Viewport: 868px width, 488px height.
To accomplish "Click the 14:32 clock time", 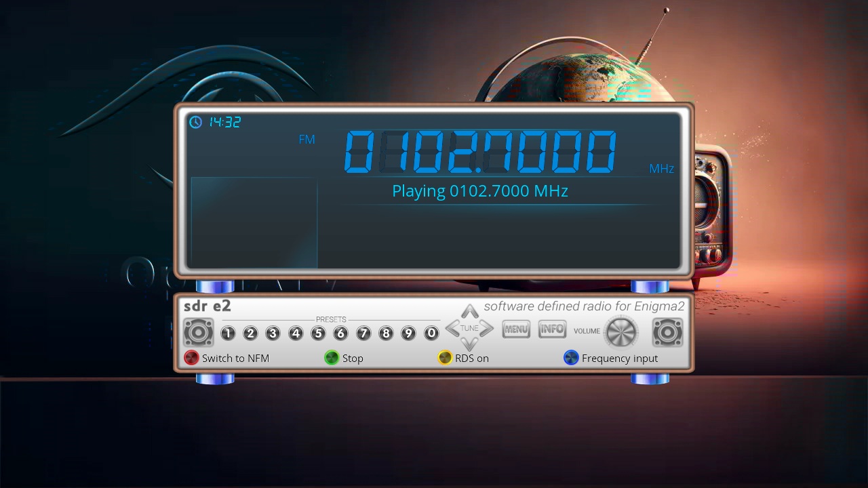I will [x=224, y=122].
